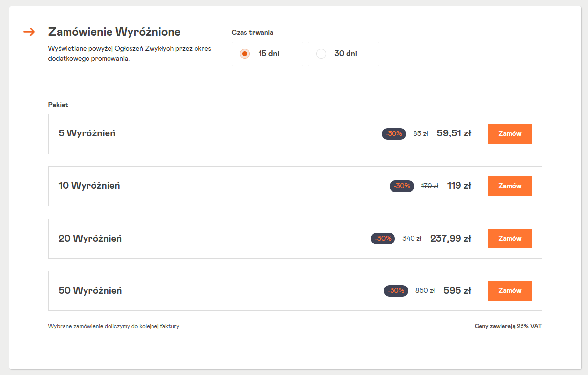Image resolution: width=588 pixels, height=375 pixels.
Task: Click the -30% badge on 20 Wyróżnień
Action: pyautogui.click(x=383, y=239)
